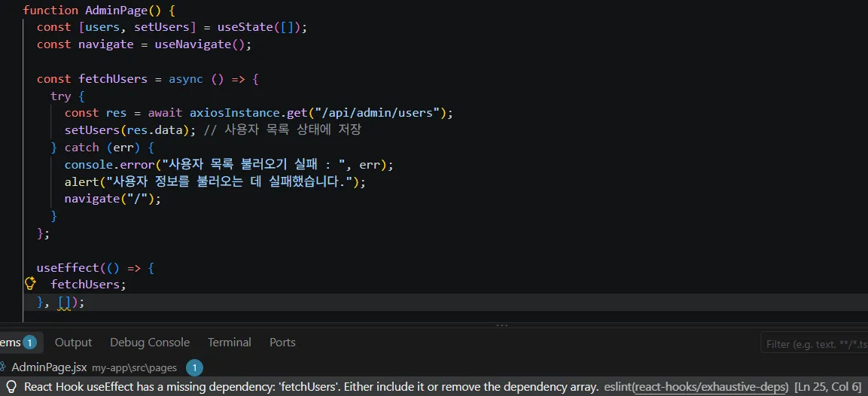Click the lightbulb quick fix icon
Image resolution: width=868 pixels, height=396 pixels.
(30, 284)
